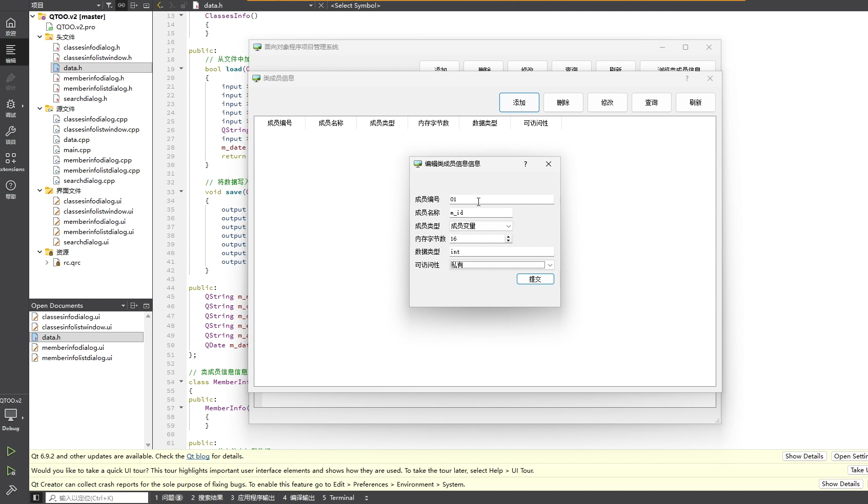
Task: Run the project with green play button
Action: 11,451
